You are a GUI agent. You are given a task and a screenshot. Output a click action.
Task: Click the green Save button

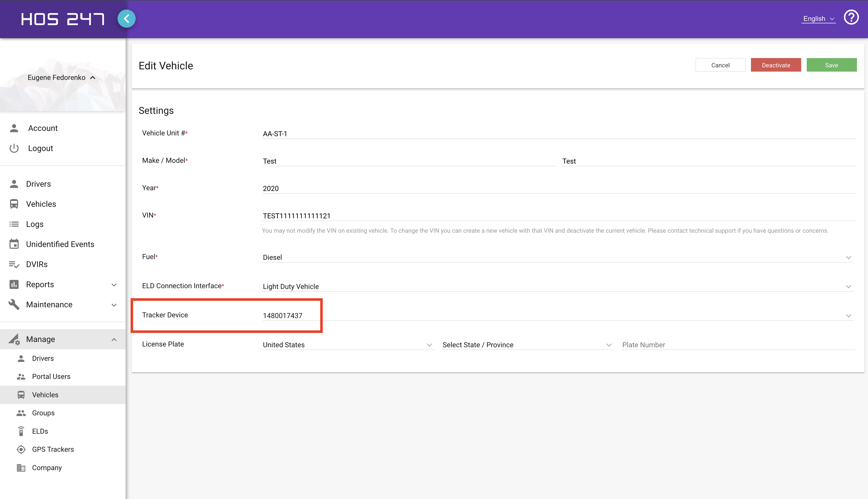pyautogui.click(x=832, y=65)
